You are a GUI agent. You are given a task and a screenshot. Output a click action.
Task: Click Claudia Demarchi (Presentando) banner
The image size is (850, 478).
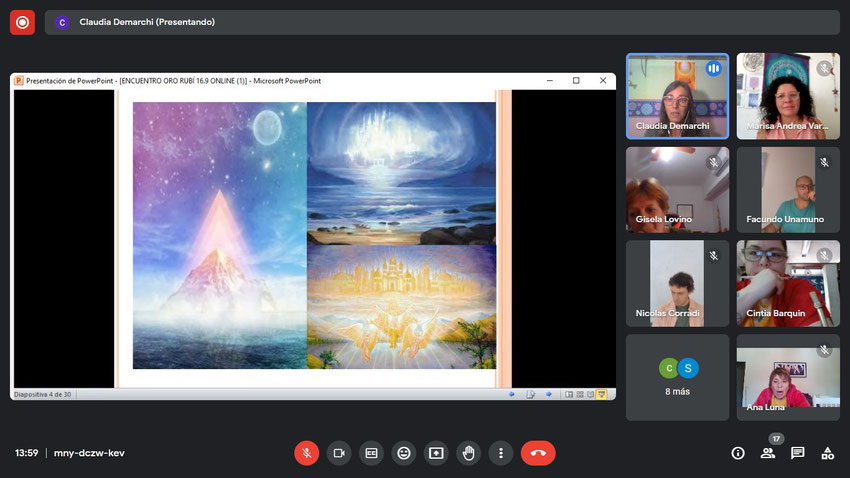point(442,22)
